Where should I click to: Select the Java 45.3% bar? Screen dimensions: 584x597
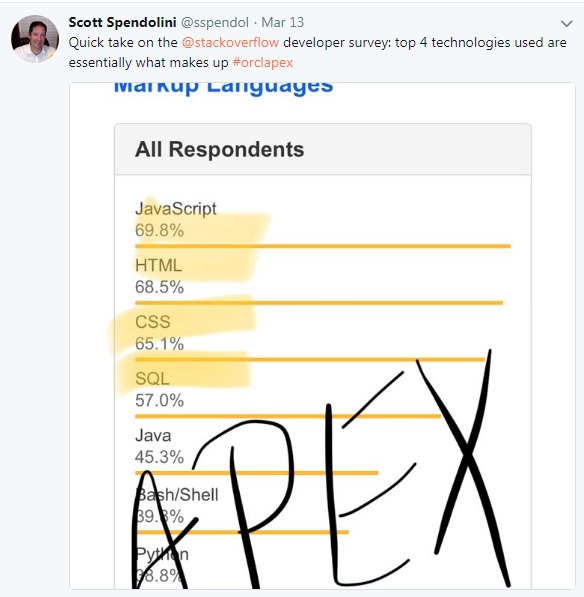[x=257, y=473]
